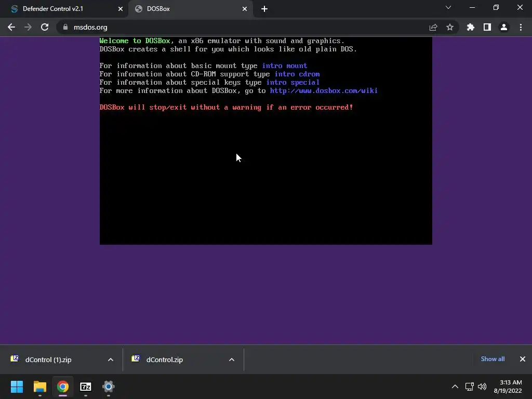Viewport: 532px width, 399px height.
Task: Click the dosbox.com/wiki URL text
Action: click(324, 90)
